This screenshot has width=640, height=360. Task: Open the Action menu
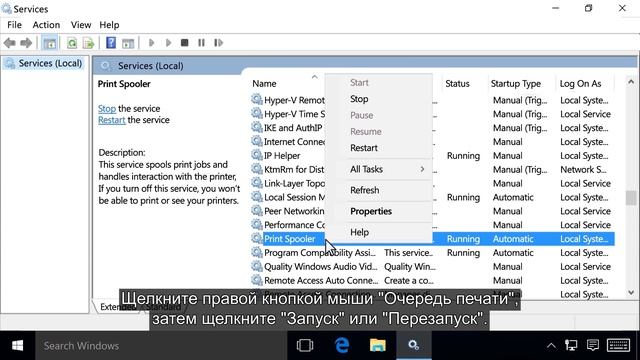coord(46,25)
